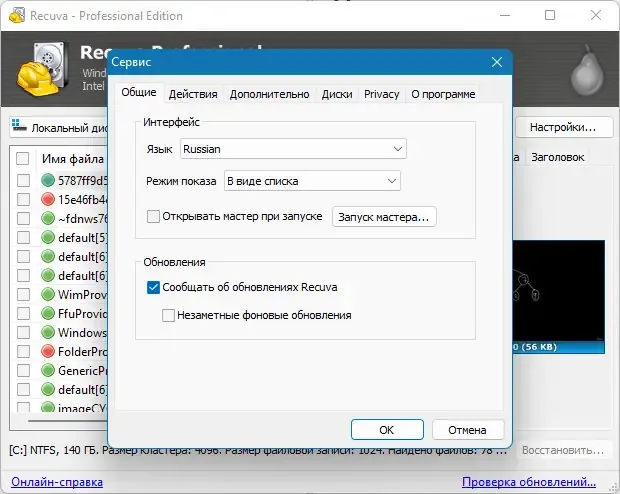
Task: Open the Диски tab
Action: pos(337,95)
